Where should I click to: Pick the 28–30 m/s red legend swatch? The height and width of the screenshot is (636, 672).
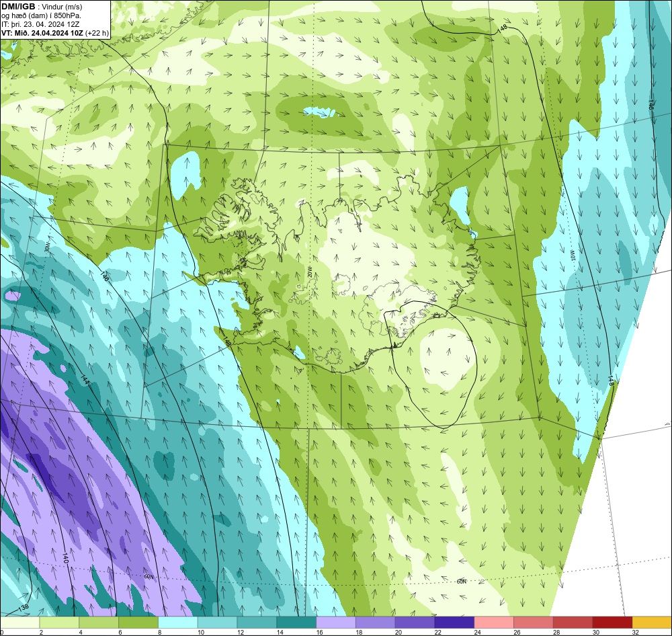pyautogui.click(x=573, y=623)
